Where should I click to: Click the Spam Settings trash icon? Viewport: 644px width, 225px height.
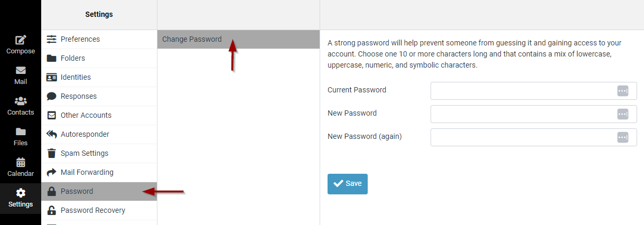(52, 153)
